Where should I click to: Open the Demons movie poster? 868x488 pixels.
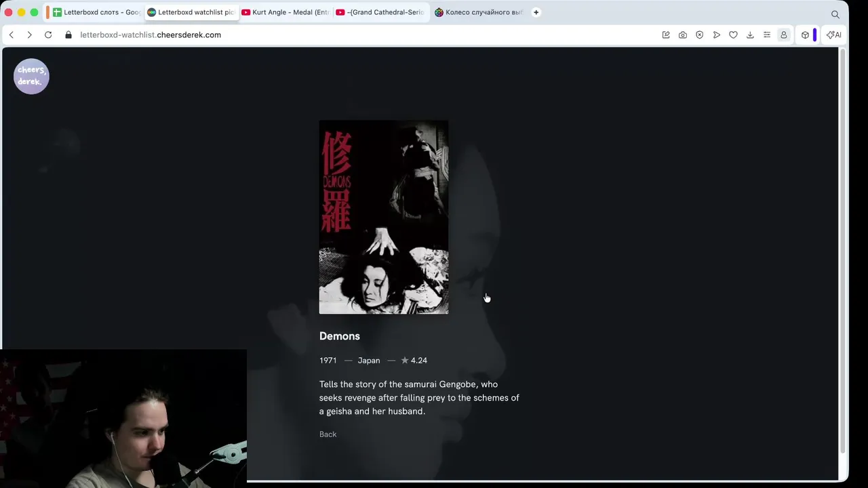coord(384,217)
